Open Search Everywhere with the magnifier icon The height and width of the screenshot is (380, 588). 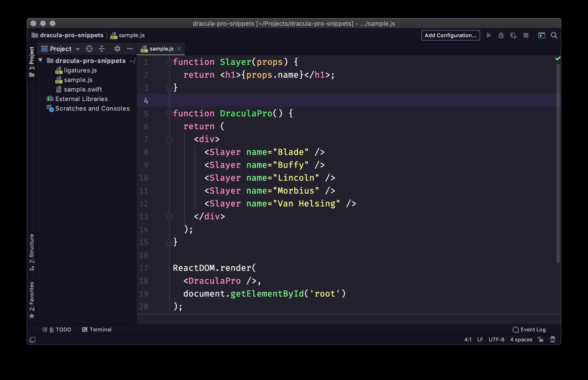pyautogui.click(x=554, y=35)
